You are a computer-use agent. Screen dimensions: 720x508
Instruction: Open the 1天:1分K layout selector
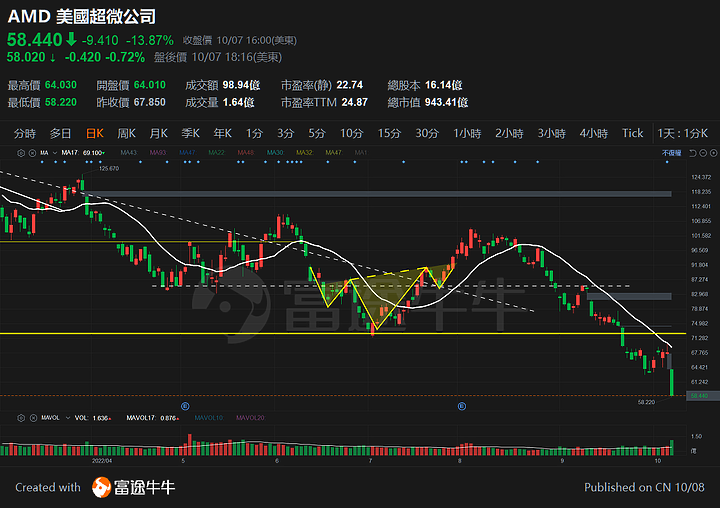[682, 134]
